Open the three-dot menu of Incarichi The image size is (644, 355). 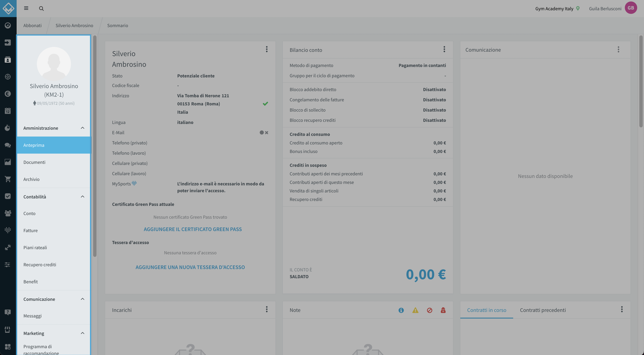coord(267,309)
